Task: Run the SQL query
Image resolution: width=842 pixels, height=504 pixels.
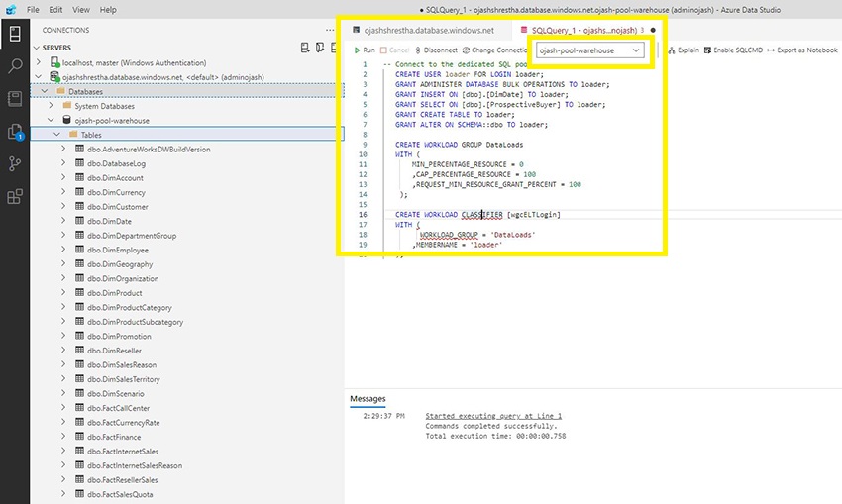Action: 365,50
